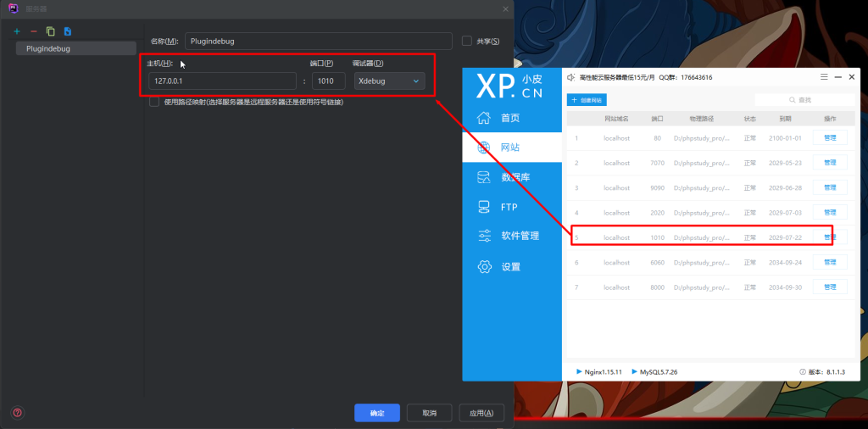Click the port field 1010
The image size is (868, 429).
click(x=329, y=81)
